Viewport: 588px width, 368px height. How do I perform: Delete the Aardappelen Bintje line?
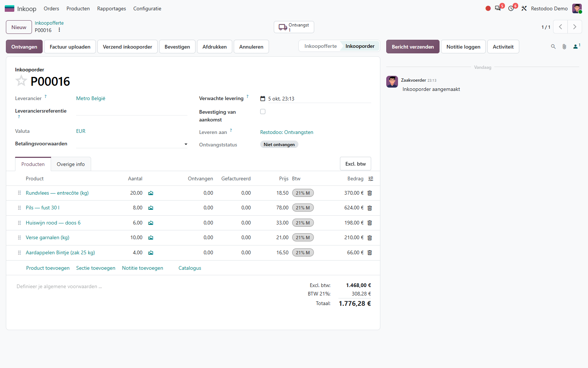pos(370,253)
